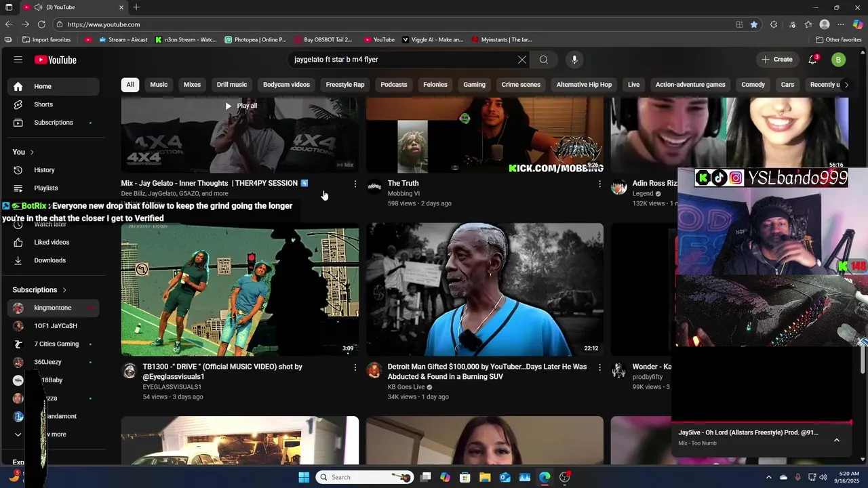Open more options for The Truth video

(599, 184)
